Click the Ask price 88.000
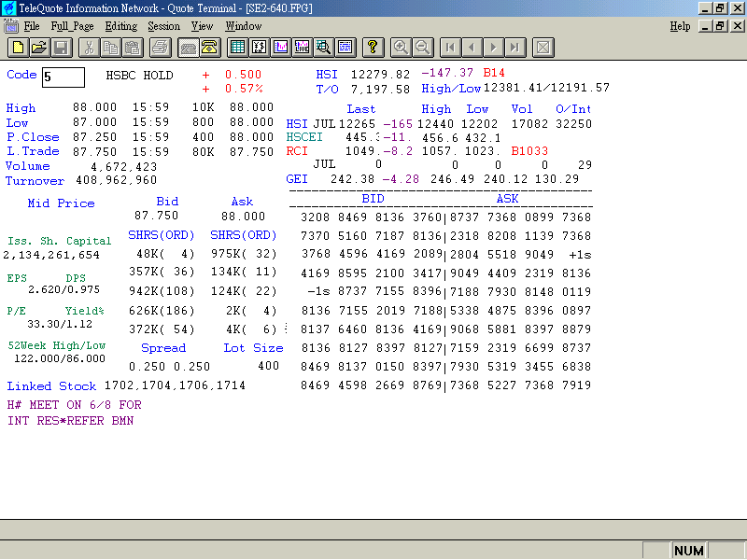Image resolution: width=747 pixels, height=560 pixels. point(243,217)
